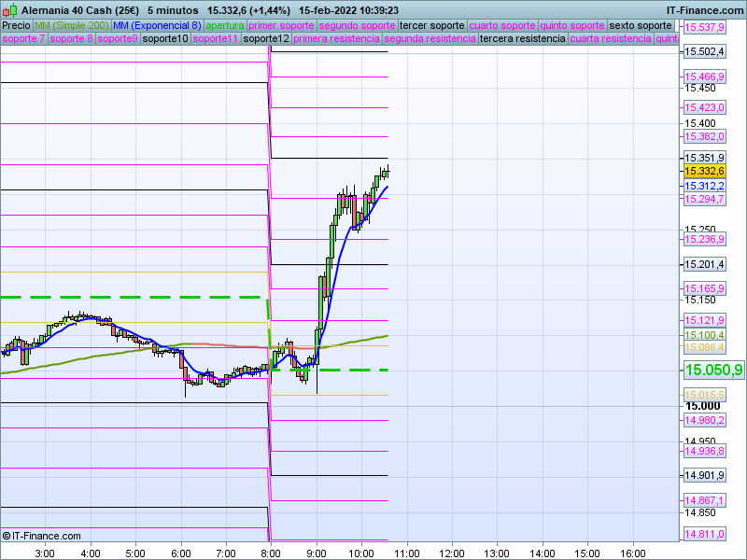The width and height of the screenshot is (747, 560).
Task: Click the magenta level tag 15.294,7
Action: [704, 199]
